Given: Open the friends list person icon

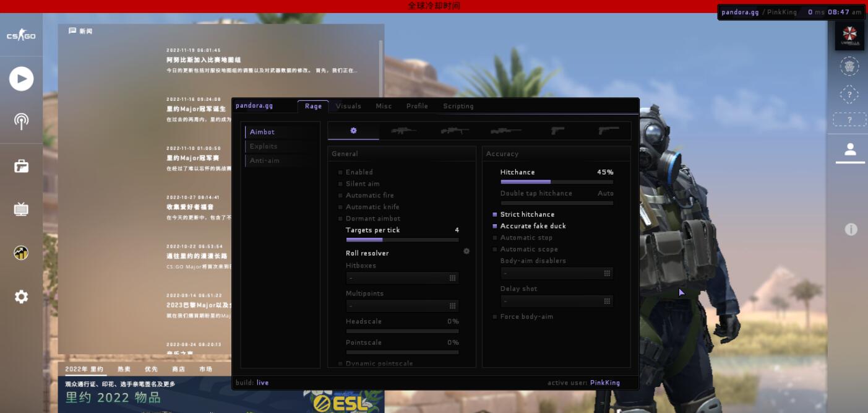Looking at the screenshot, I should (x=850, y=149).
